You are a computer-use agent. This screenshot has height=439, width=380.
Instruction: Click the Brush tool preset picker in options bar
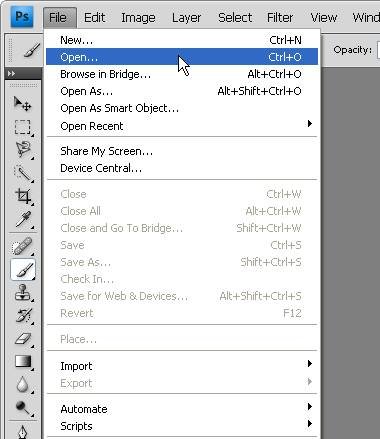pyautogui.click(x=31, y=51)
